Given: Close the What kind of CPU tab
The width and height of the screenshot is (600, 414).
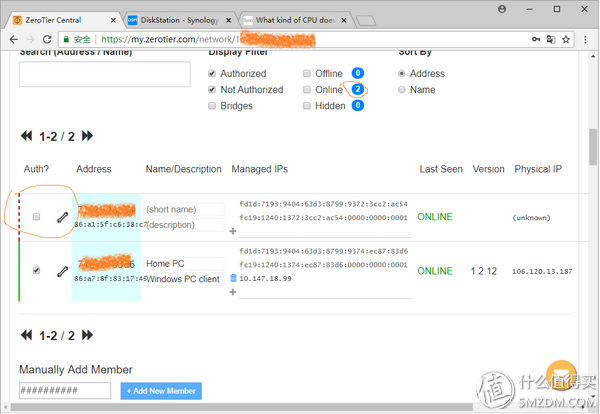Looking at the screenshot, I should [x=344, y=20].
